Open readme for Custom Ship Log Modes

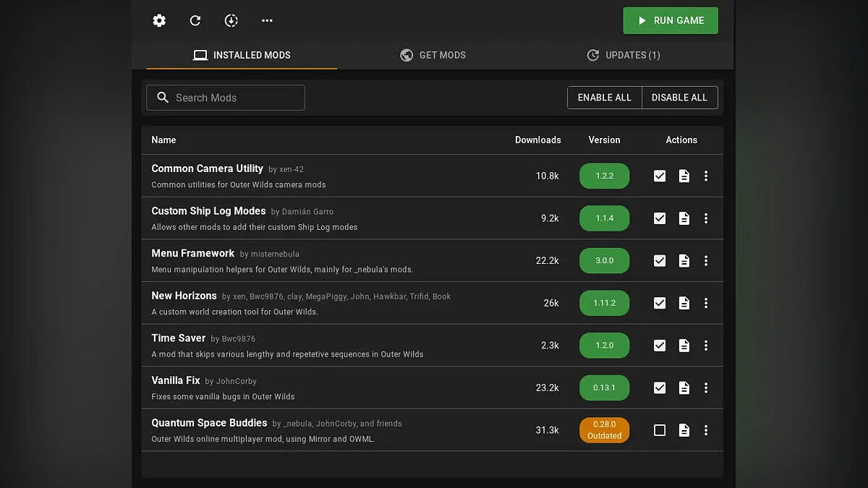coord(684,218)
